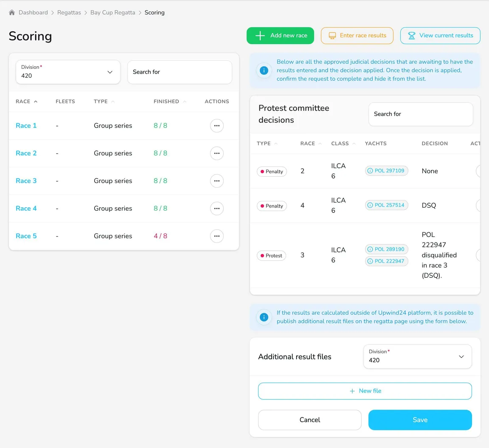Go to Bay Cup Regatta breadcrumb
The width and height of the screenshot is (489, 448).
pos(113,12)
